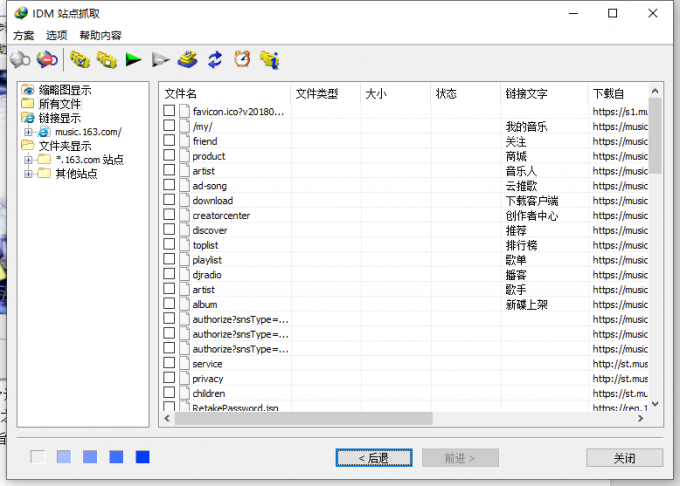Click the horizontal scrollbar thumb
Viewport: 680px width, 486px height.
304,418
